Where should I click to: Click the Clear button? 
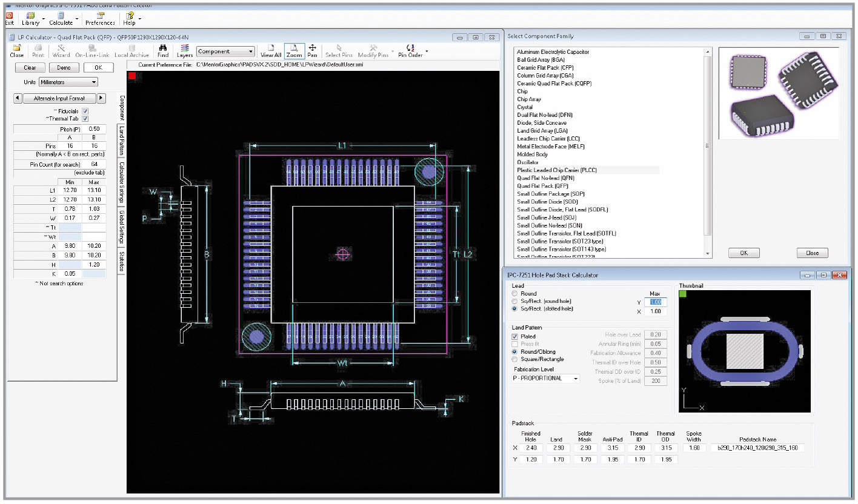30,68
